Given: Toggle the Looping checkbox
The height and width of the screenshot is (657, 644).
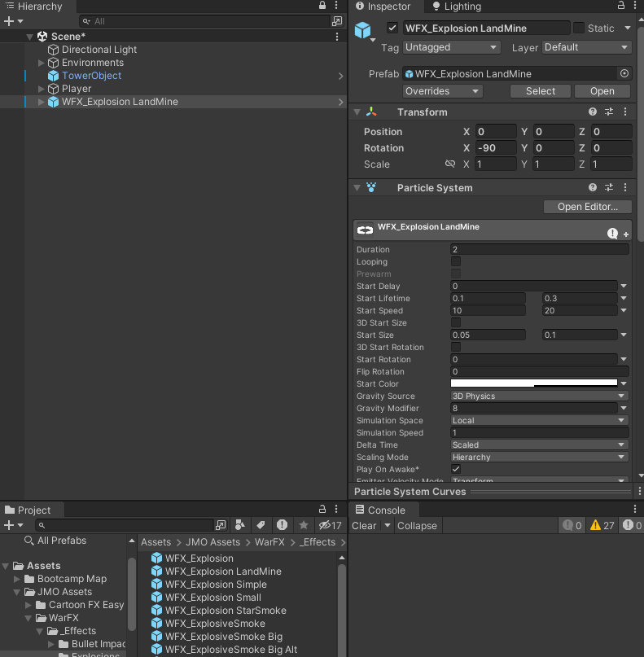Looking at the screenshot, I should coord(456,261).
